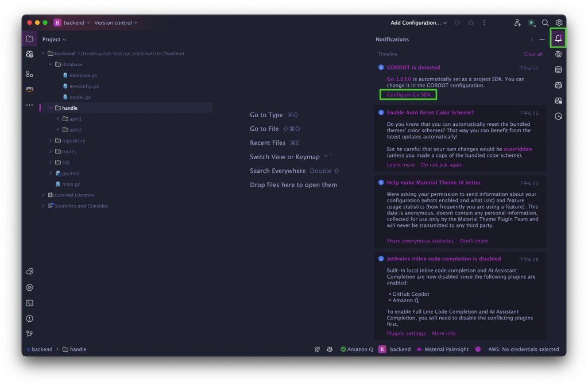Click the Run button in toolbar
This screenshot has height=385, width=588.
coord(458,22)
